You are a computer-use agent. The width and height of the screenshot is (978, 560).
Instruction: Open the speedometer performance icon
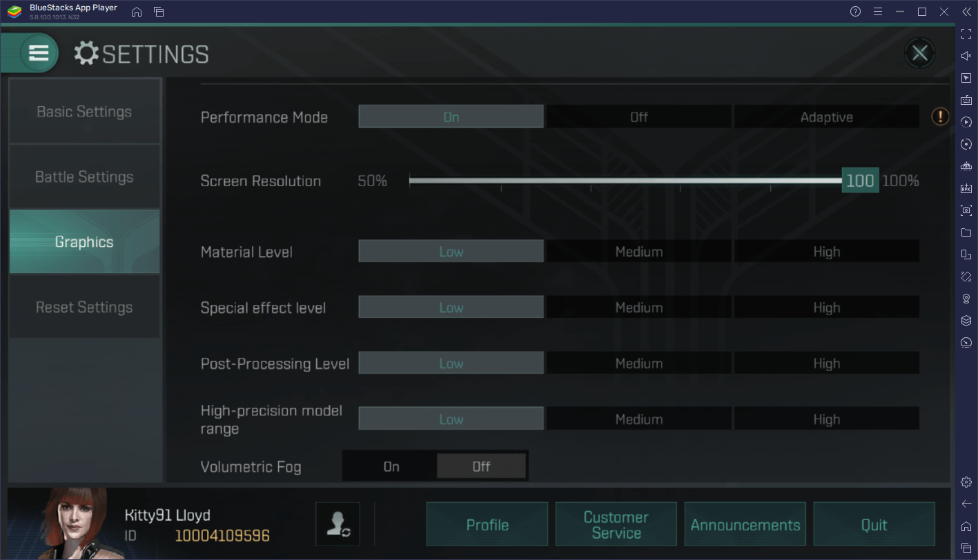click(966, 343)
